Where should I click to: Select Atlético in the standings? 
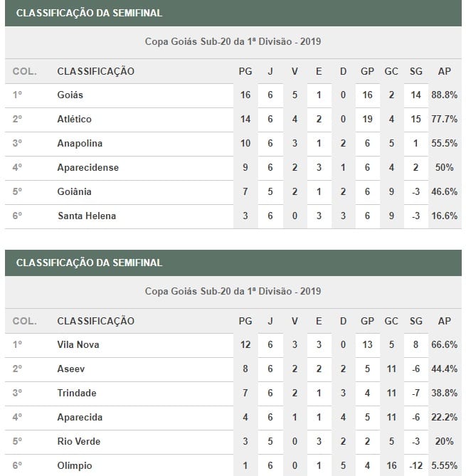pos(74,119)
